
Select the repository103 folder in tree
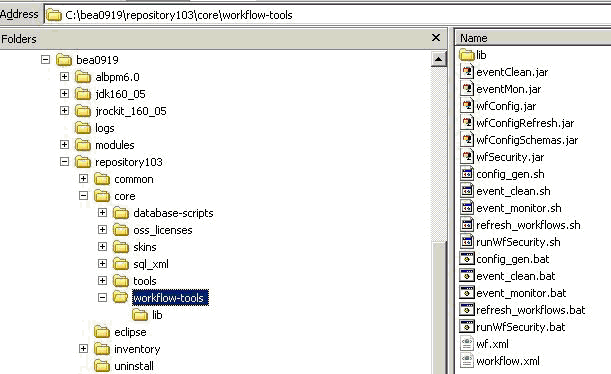119,162
